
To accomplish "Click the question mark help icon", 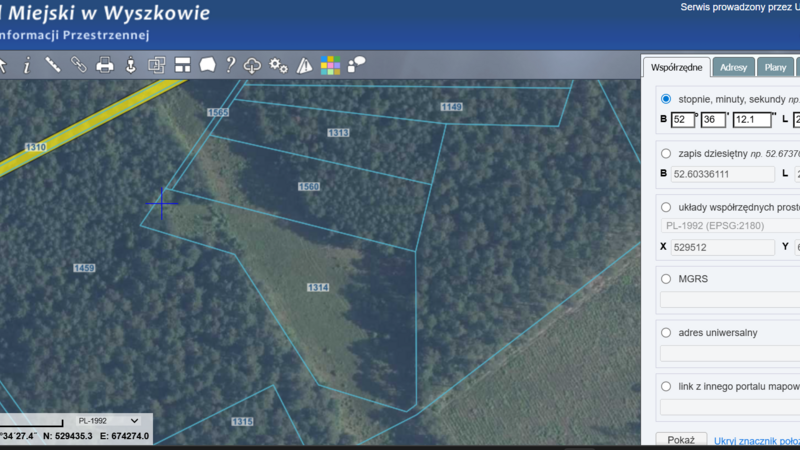I will [x=230, y=65].
